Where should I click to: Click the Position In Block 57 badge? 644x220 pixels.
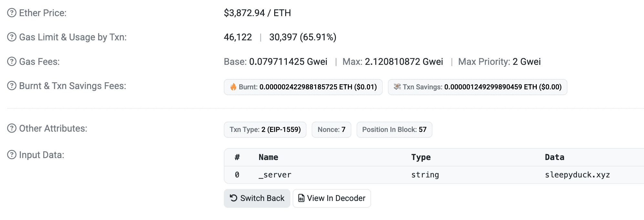click(x=394, y=130)
